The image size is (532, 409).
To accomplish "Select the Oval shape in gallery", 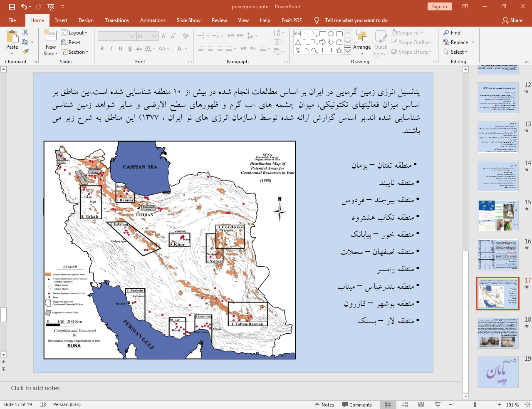I will (331, 34).
